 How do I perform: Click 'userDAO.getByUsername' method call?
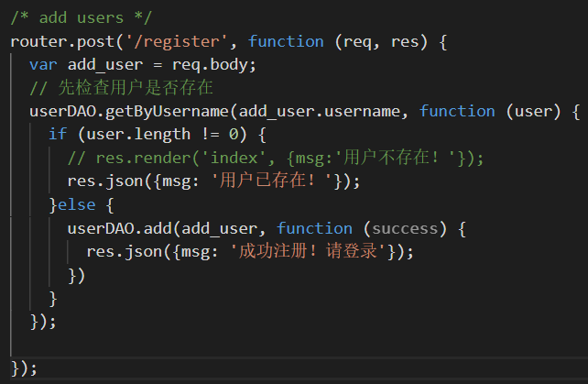click(129, 112)
